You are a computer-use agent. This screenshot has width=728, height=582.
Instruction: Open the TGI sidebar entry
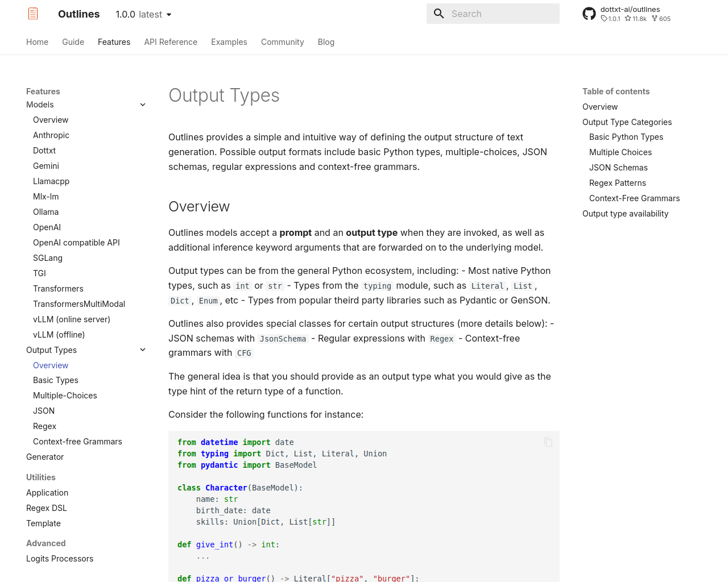(x=39, y=273)
